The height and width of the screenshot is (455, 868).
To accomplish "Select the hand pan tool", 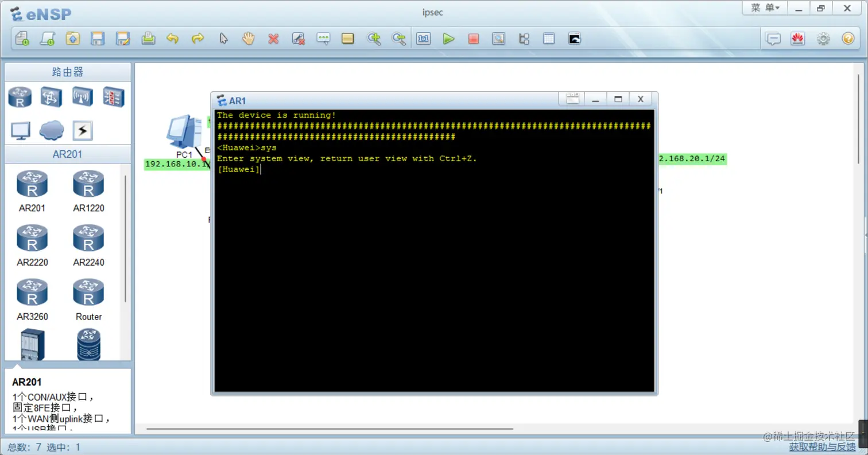I will point(248,38).
